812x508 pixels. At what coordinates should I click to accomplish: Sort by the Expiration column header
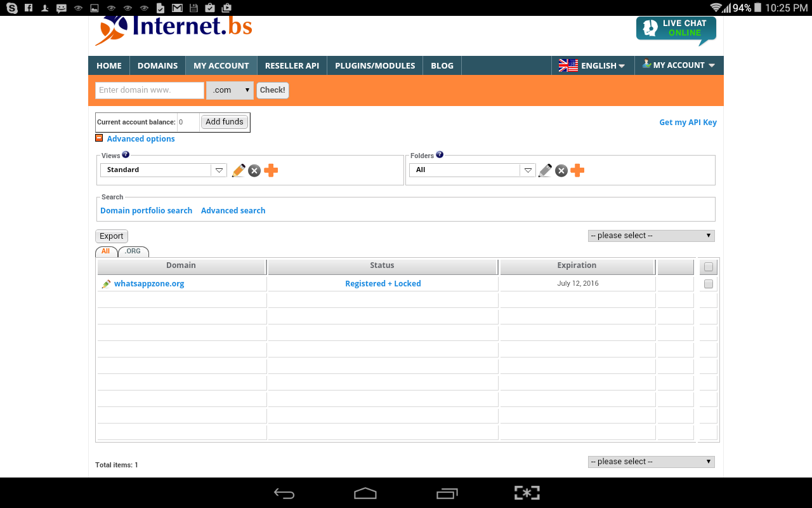coord(577,266)
